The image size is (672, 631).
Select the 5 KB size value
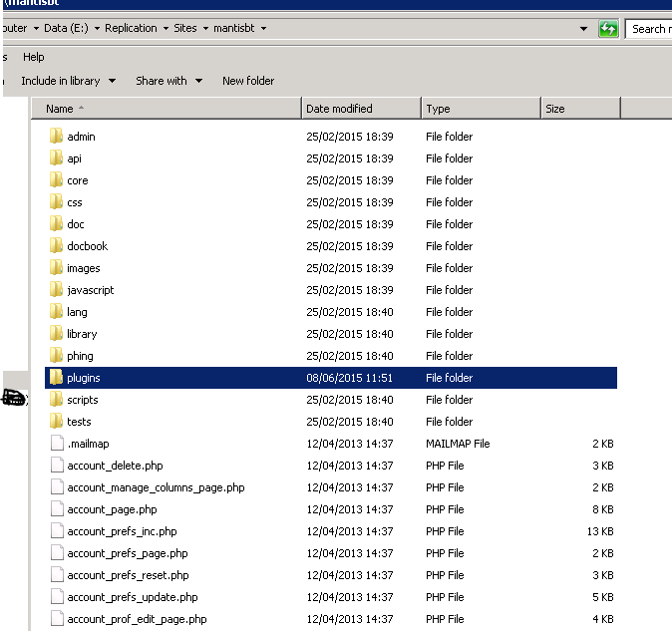602,597
